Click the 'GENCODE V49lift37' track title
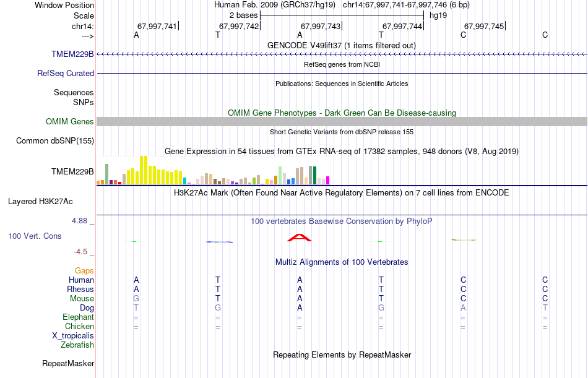 [x=341, y=45]
